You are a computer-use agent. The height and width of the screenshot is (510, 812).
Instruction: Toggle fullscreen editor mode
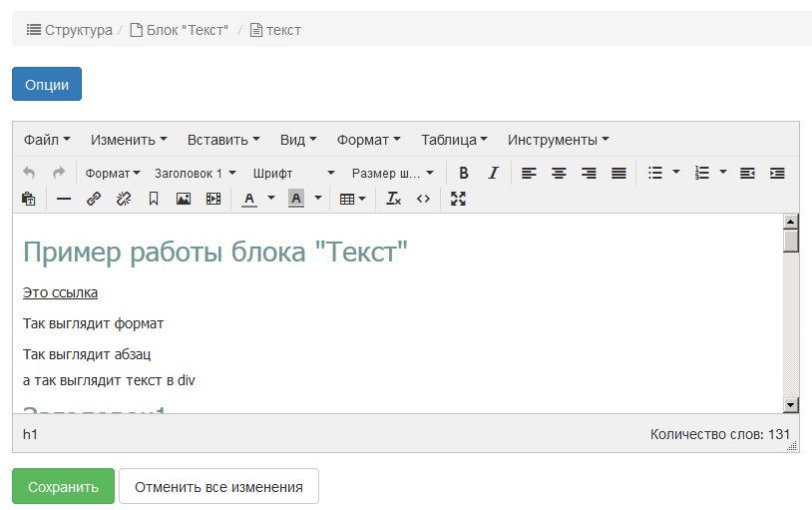point(458,199)
